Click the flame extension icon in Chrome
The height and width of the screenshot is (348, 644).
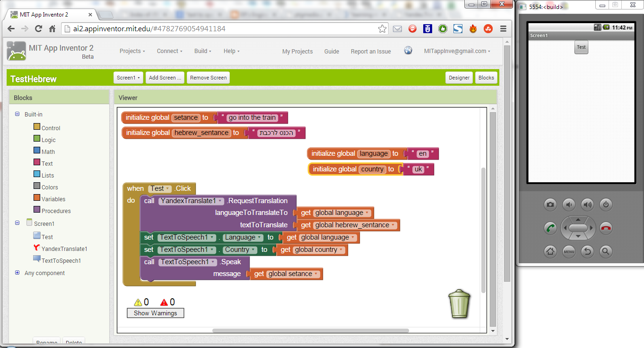473,29
